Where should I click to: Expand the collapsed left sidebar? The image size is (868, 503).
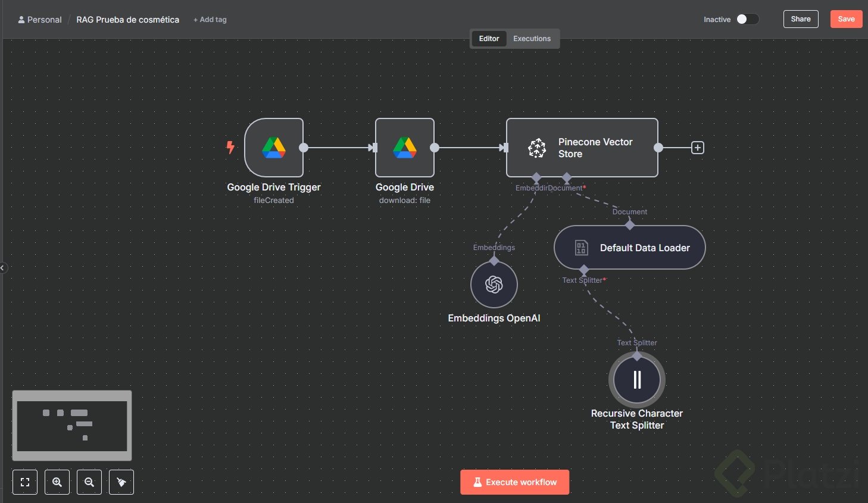click(2, 268)
